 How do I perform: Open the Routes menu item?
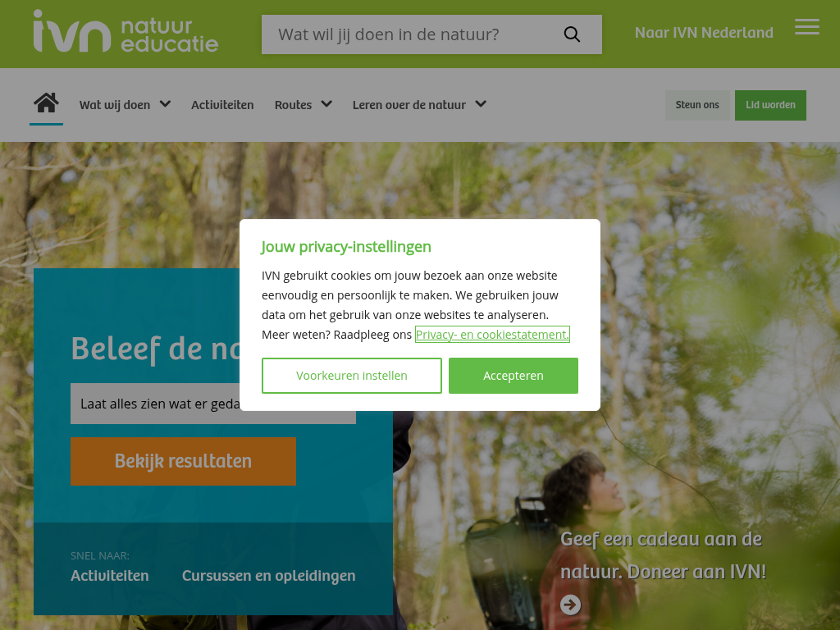click(x=293, y=105)
